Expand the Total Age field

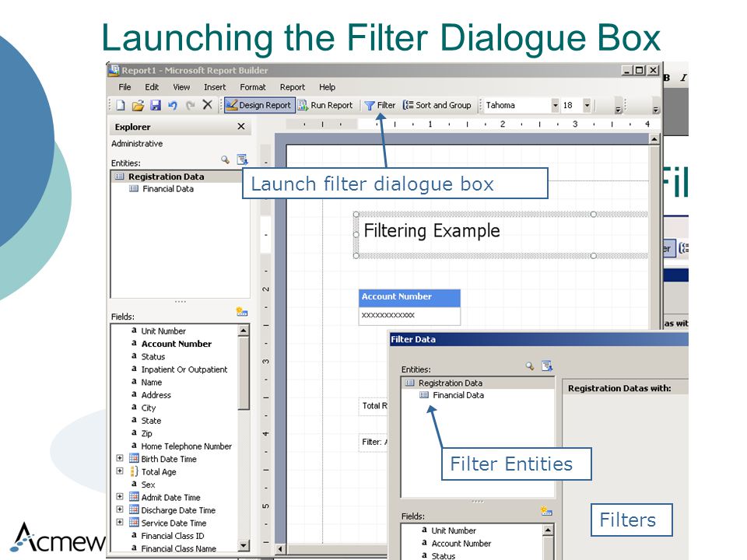(x=120, y=471)
